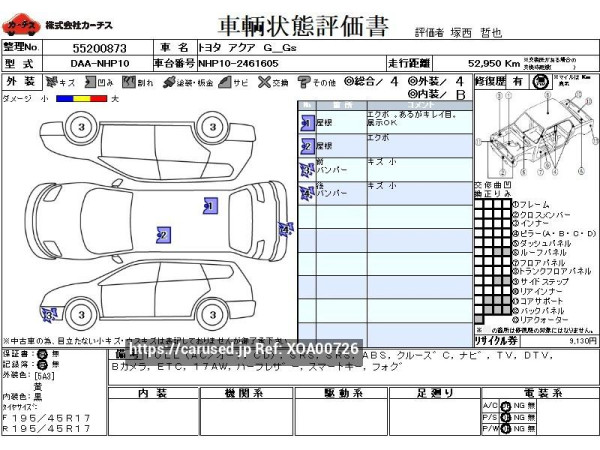Click damage marker 3 on the front bumper
Screen dimensions: 600x450
49,314
